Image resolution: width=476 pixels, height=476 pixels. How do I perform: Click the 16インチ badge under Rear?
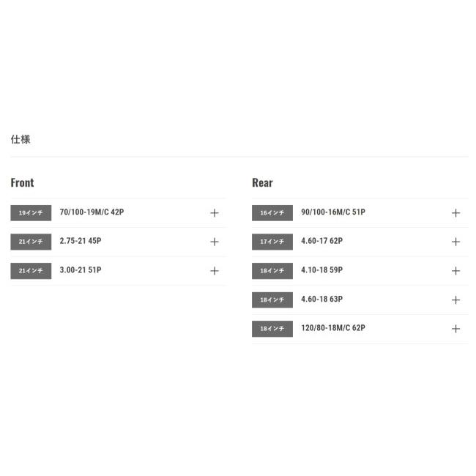click(x=272, y=213)
